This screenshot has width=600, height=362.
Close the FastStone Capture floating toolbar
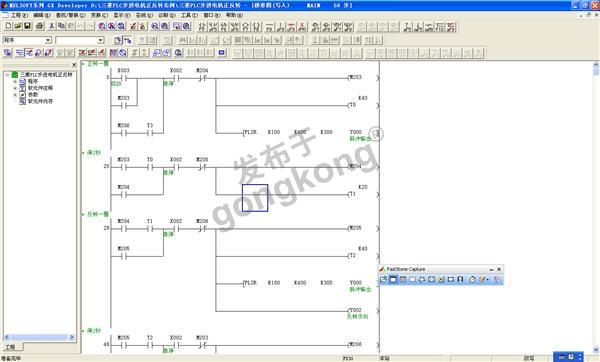[499, 269]
